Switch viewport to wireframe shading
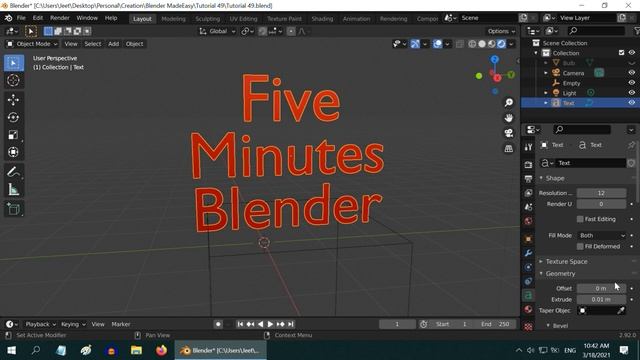The width and height of the screenshot is (640, 360). (472, 44)
